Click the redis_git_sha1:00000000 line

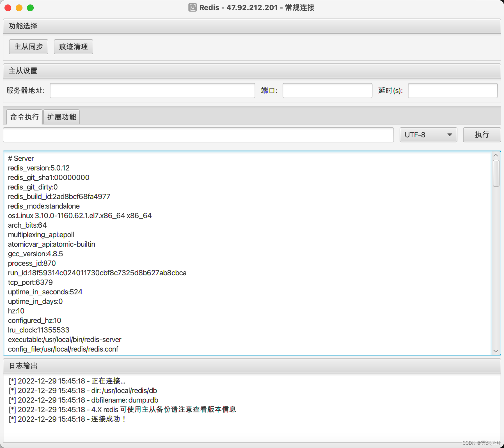[49, 177]
